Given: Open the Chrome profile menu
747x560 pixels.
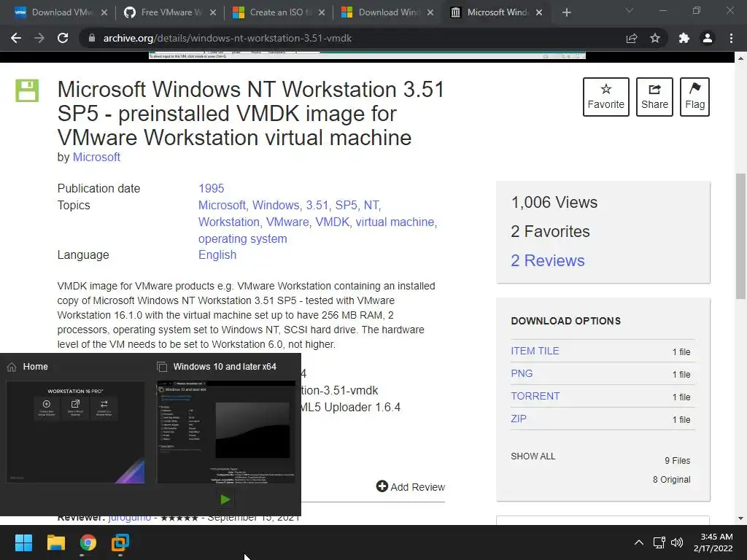Looking at the screenshot, I should tap(708, 38).
